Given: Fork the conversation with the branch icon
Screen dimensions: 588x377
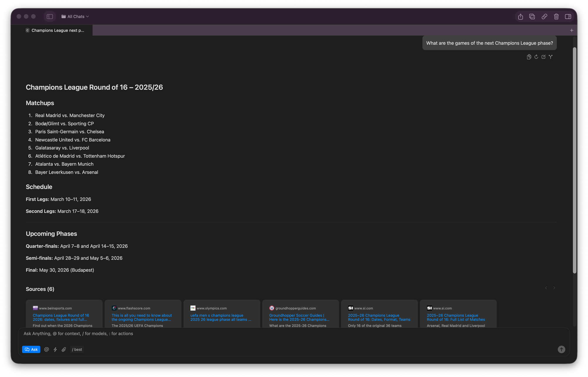Looking at the screenshot, I should coord(551,57).
